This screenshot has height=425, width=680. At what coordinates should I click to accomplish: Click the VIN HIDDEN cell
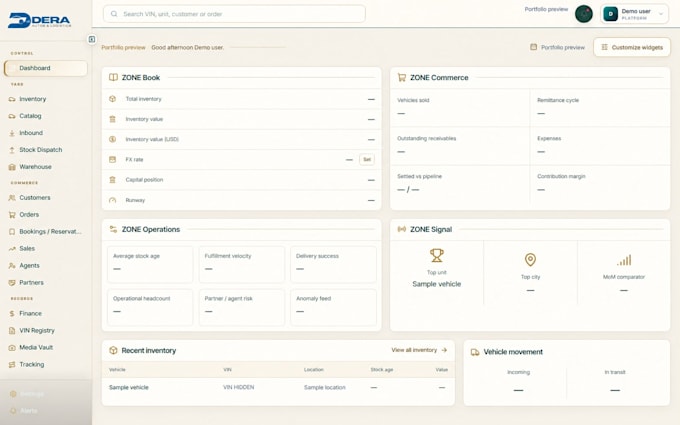(239, 387)
